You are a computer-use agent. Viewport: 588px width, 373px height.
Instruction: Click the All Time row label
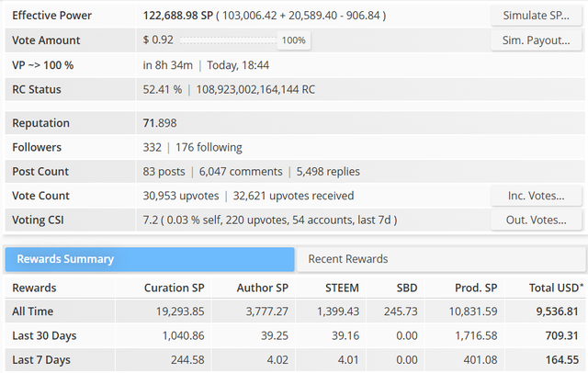coord(33,311)
